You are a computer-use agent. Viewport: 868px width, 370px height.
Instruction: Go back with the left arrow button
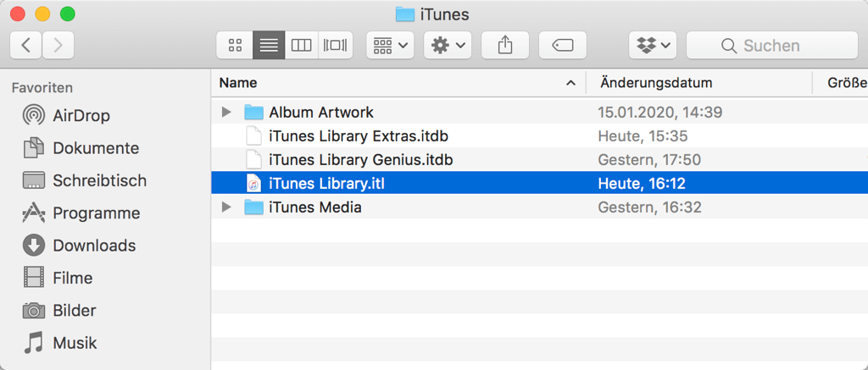click(x=25, y=46)
